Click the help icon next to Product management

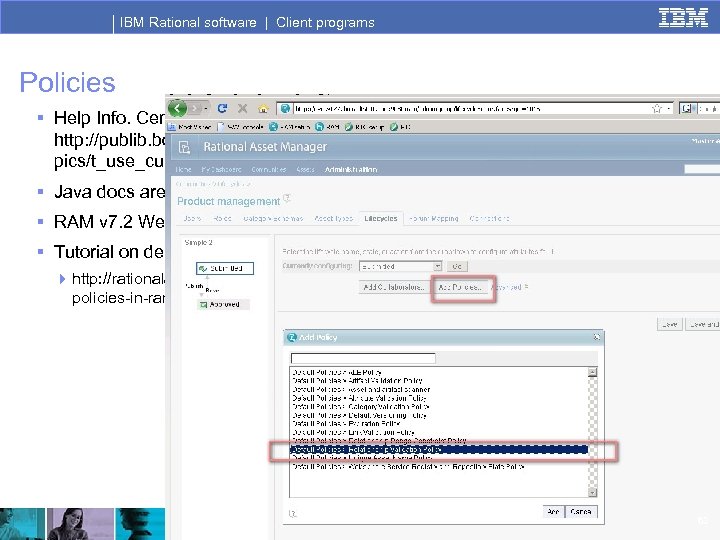point(287,198)
